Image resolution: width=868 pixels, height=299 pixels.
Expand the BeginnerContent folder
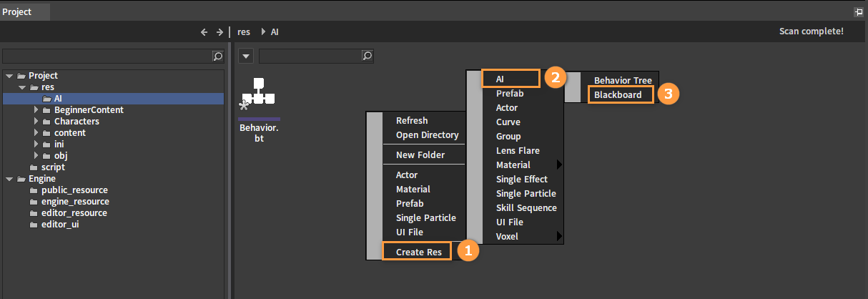pyautogui.click(x=36, y=110)
